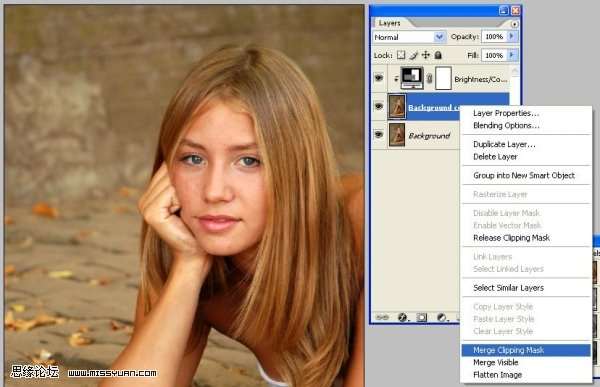This screenshot has height=387, width=600.
Task: Click the new adjustment layer icon
Action: click(442, 317)
